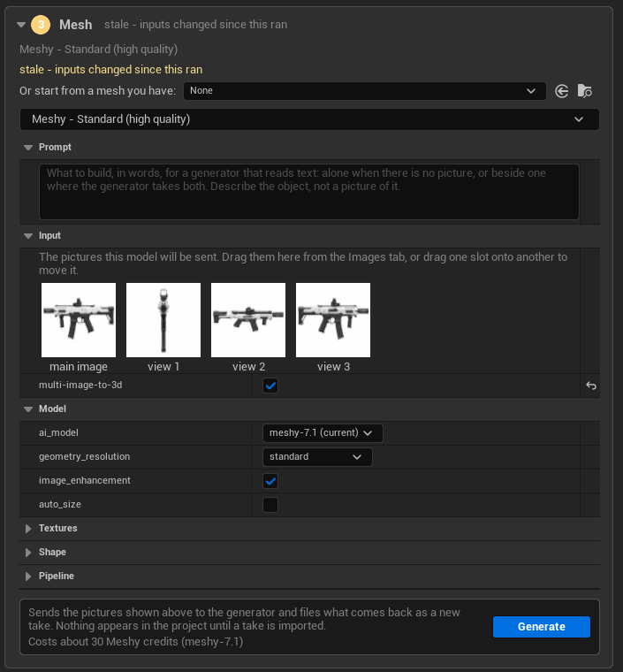Expand the Shape section

pyautogui.click(x=28, y=553)
